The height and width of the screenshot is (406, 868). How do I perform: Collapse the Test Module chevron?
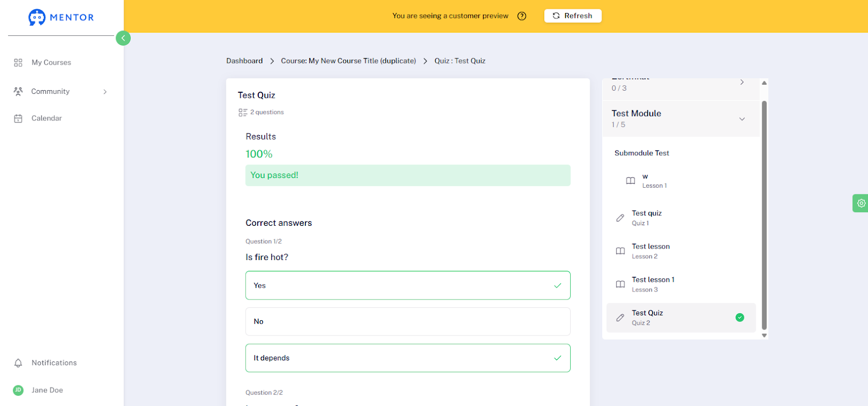tap(742, 119)
